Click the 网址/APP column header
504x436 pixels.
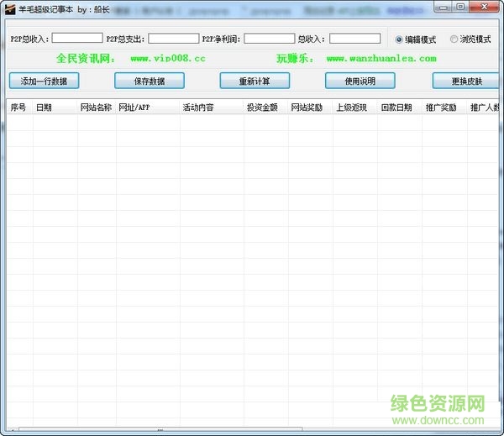148,107
